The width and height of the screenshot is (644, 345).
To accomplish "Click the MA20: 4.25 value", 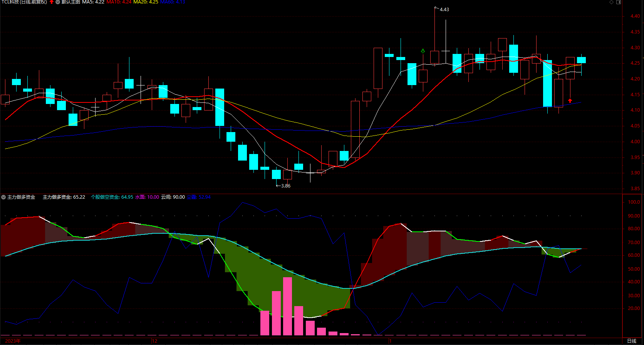I will pyautogui.click(x=146, y=2).
